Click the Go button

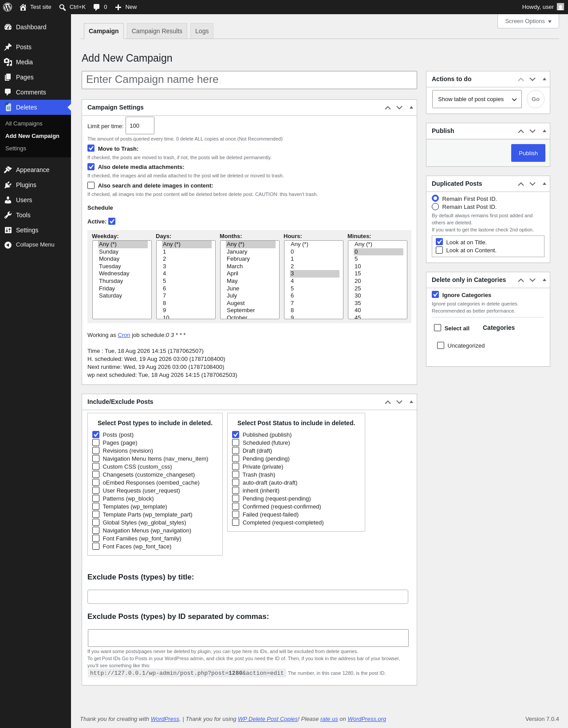536,99
